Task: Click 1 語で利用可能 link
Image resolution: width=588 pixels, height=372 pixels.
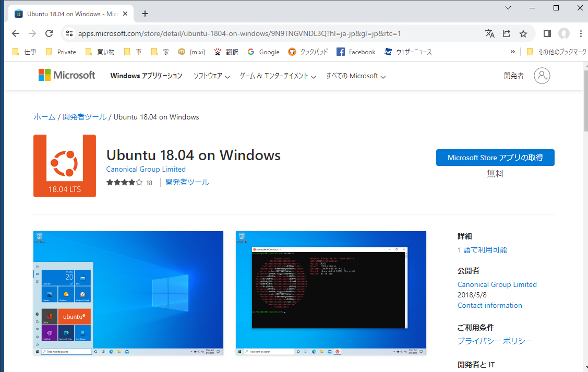Action: pyautogui.click(x=482, y=250)
